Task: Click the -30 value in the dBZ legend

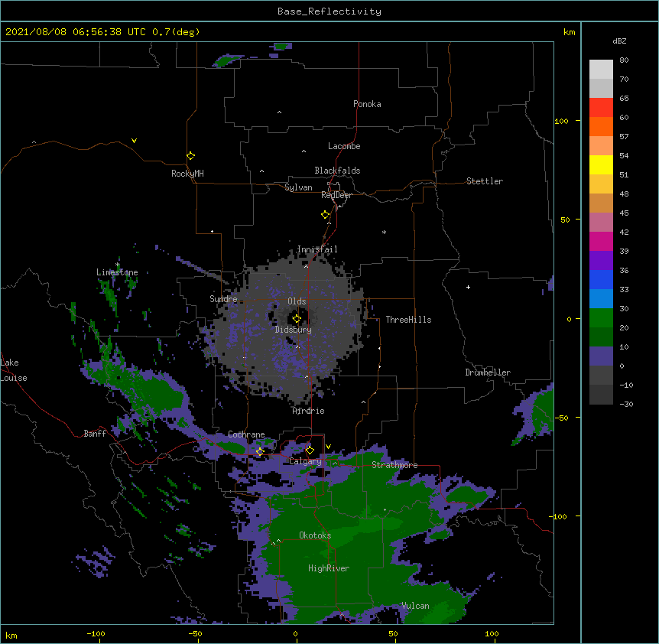Action: [626, 404]
